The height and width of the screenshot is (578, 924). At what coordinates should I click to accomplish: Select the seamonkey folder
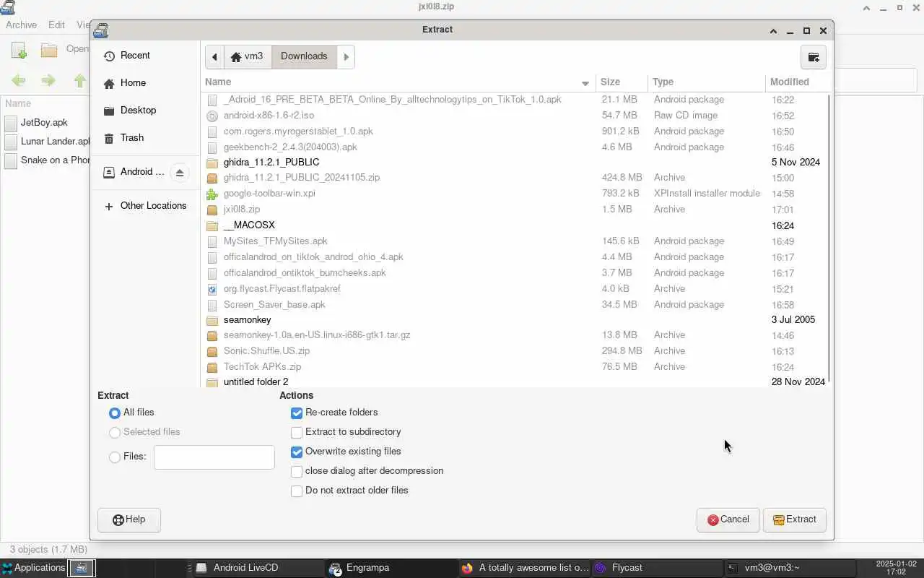515,320
